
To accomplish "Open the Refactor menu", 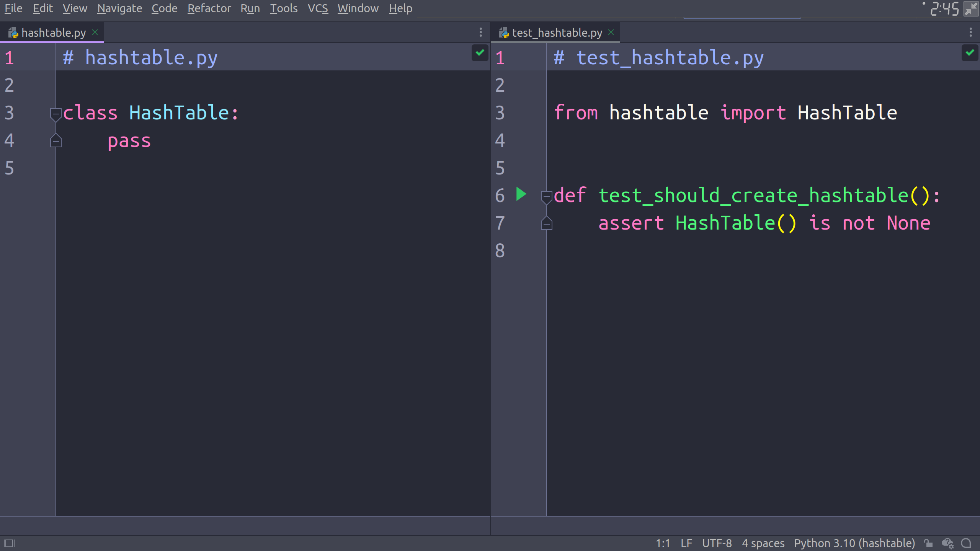I will click(x=209, y=8).
